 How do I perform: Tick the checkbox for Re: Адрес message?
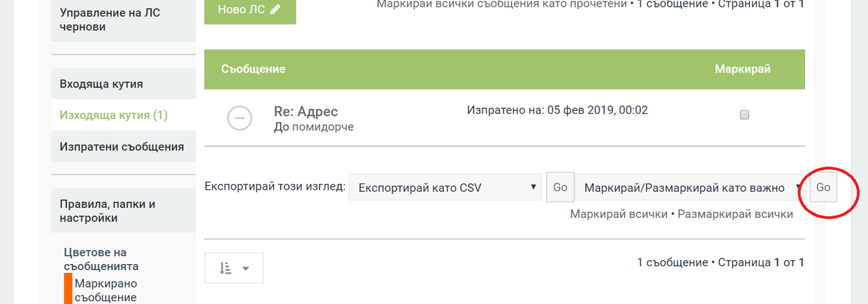click(x=744, y=115)
